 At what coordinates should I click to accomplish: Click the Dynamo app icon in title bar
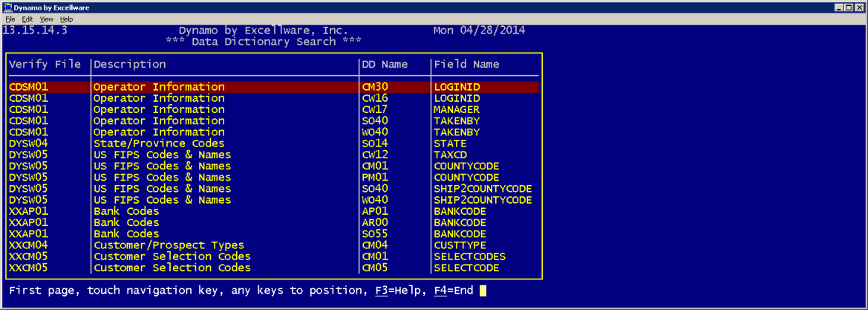pyautogui.click(x=7, y=7)
